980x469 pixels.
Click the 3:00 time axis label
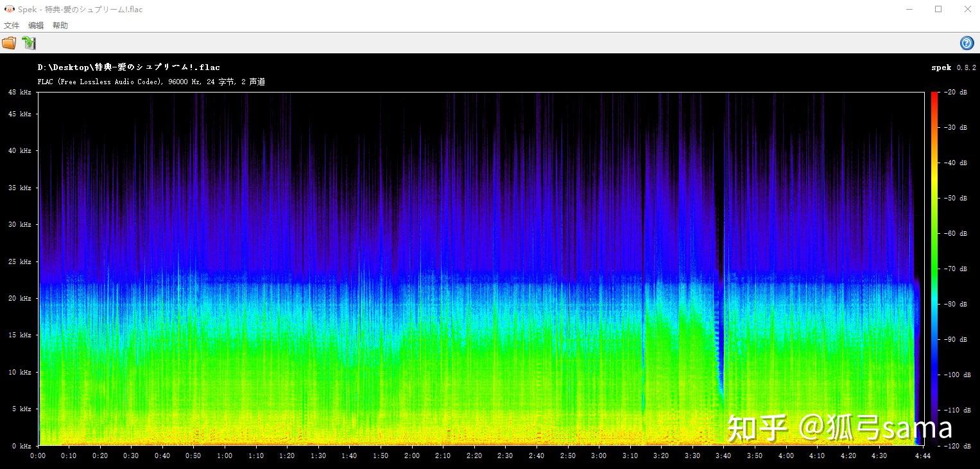tap(599, 456)
